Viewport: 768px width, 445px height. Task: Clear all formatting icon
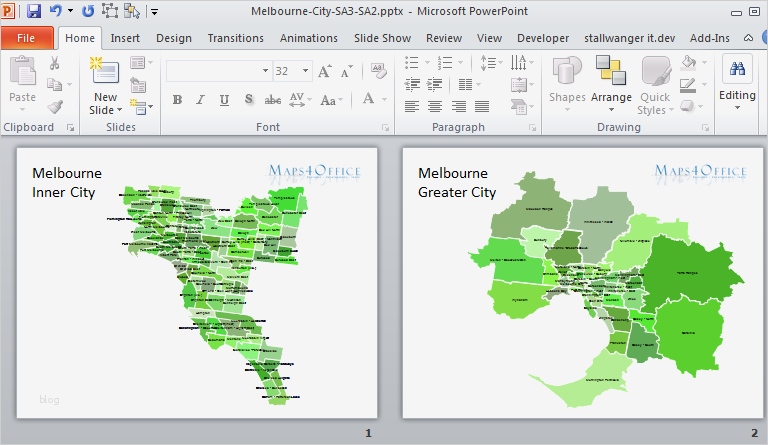(378, 70)
